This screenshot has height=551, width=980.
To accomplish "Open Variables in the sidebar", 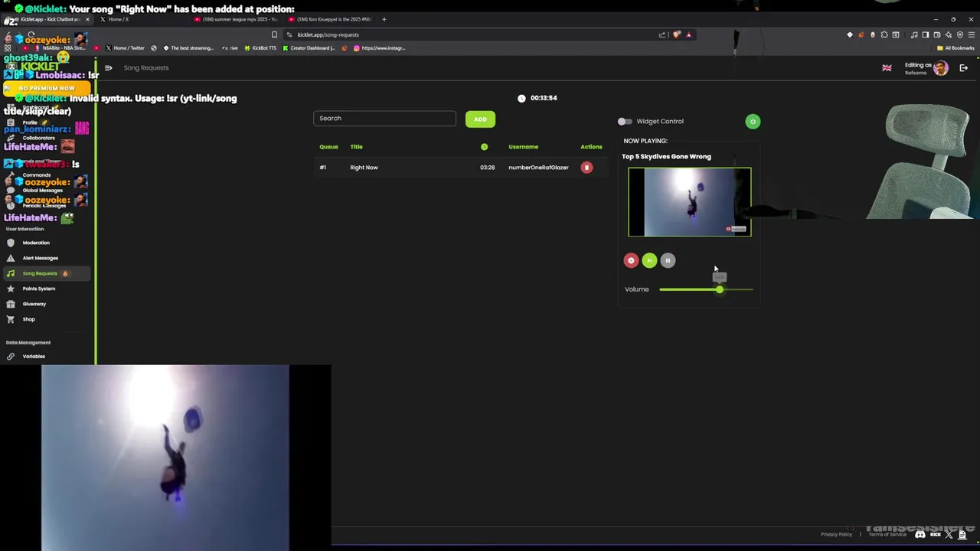I will click(34, 357).
